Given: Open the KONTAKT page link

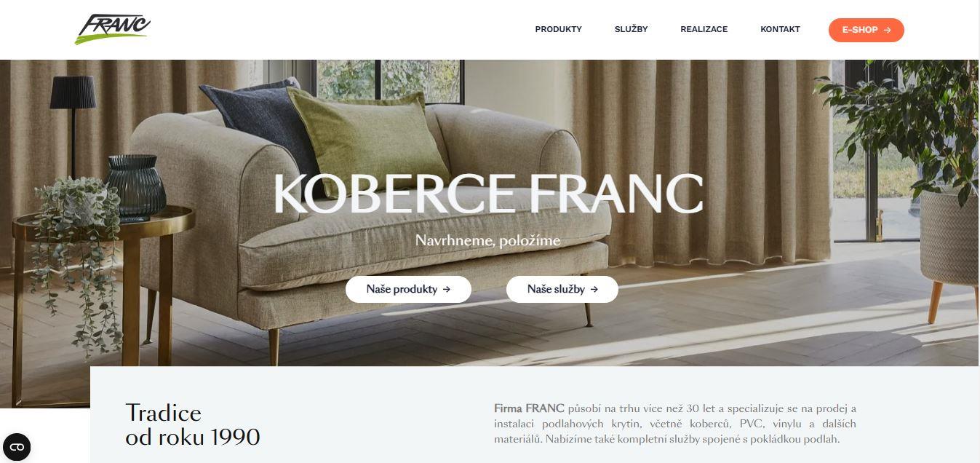Looking at the screenshot, I should tap(780, 30).
